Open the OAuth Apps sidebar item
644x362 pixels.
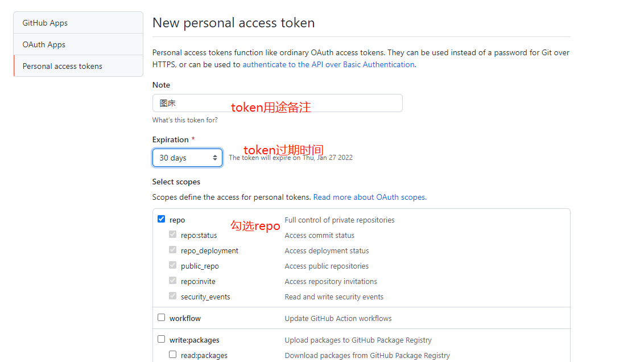point(78,44)
